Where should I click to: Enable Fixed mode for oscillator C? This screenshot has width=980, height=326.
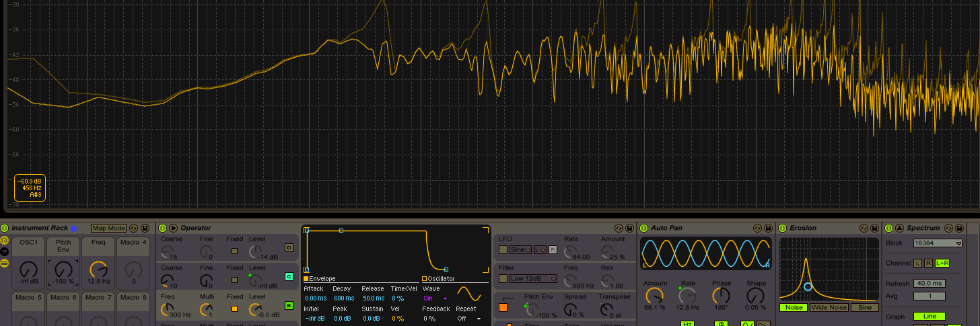click(234, 280)
